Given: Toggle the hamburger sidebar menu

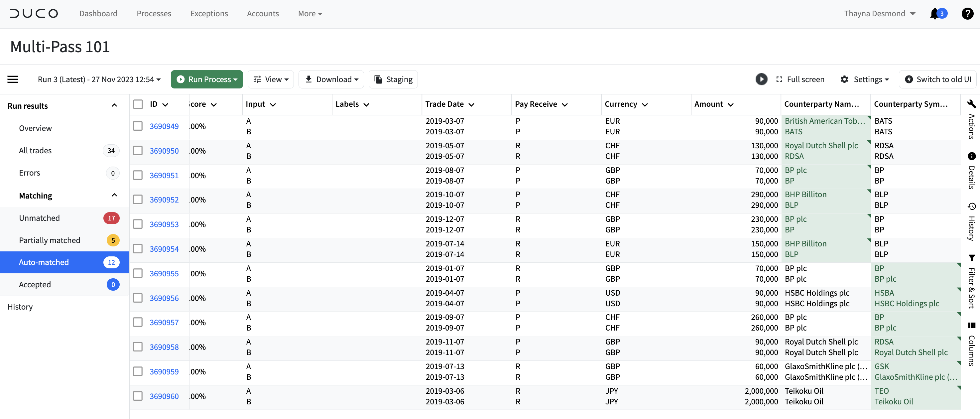Looking at the screenshot, I should pos(13,79).
